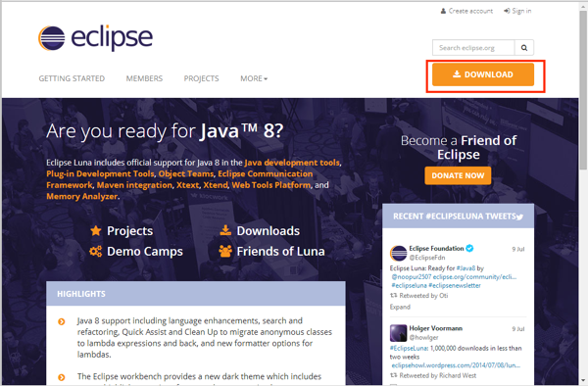Click the @howlger handle
The height and width of the screenshot is (386, 588).
(423, 337)
